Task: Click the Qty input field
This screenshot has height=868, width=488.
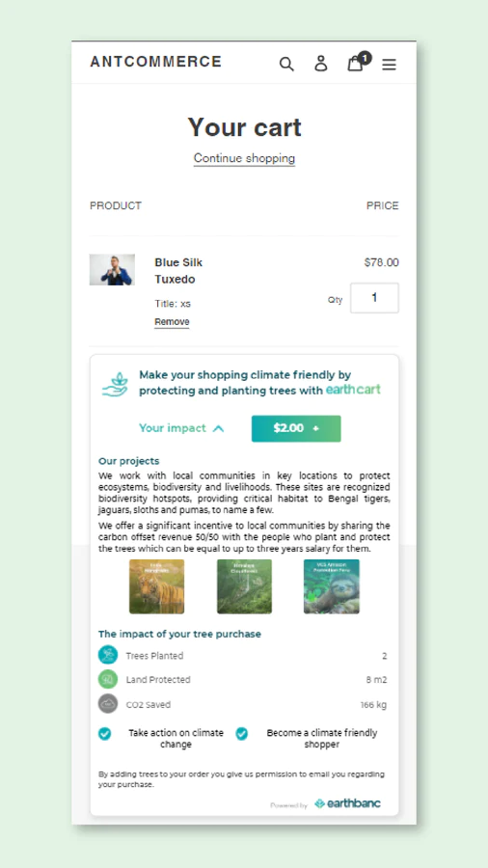Action: 374,298
